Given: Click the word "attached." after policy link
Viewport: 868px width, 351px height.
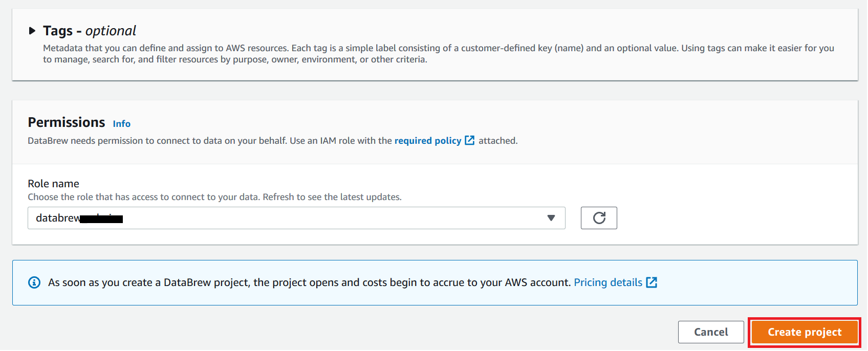Looking at the screenshot, I should (x=498, y=141).
